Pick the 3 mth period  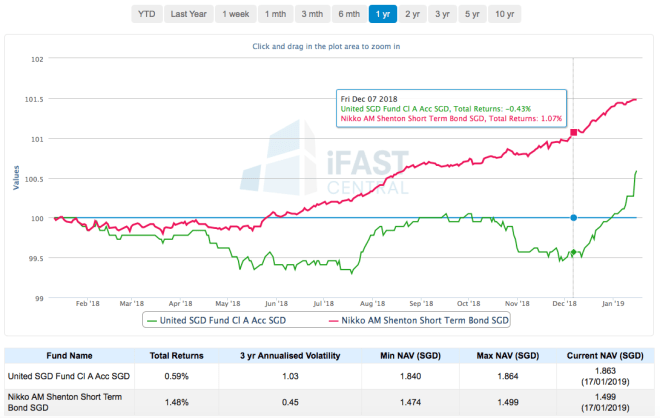[x=312, y=14]
